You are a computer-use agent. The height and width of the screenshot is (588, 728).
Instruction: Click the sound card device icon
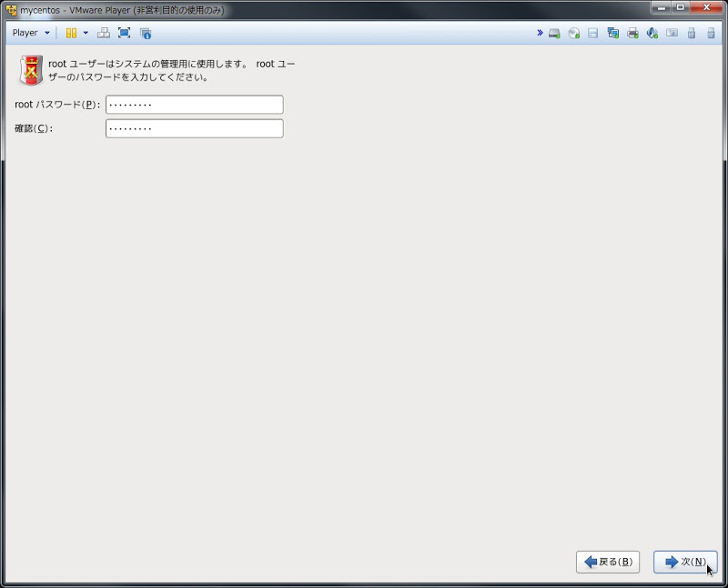coord(652,33)
